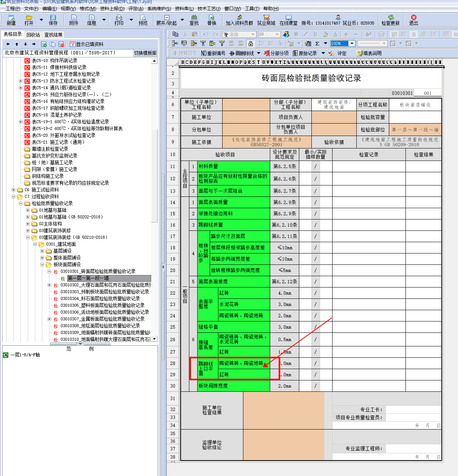Open the 替换 replace tool
This screenshot has height=476, width=458.
point(212,20)
